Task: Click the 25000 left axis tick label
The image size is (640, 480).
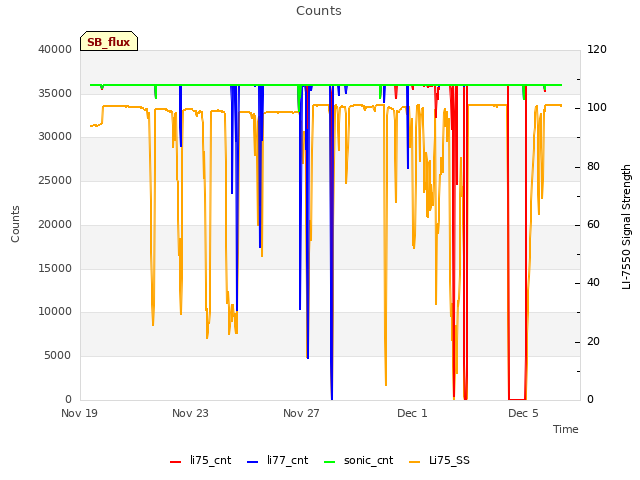Action: click(x=55, y=180)
